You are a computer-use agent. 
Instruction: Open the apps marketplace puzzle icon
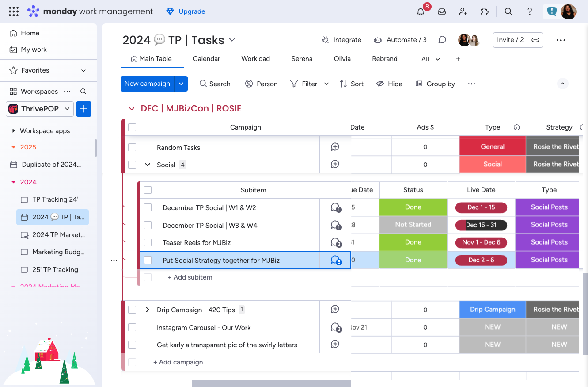pyautogui.click(x=485, y=12)
